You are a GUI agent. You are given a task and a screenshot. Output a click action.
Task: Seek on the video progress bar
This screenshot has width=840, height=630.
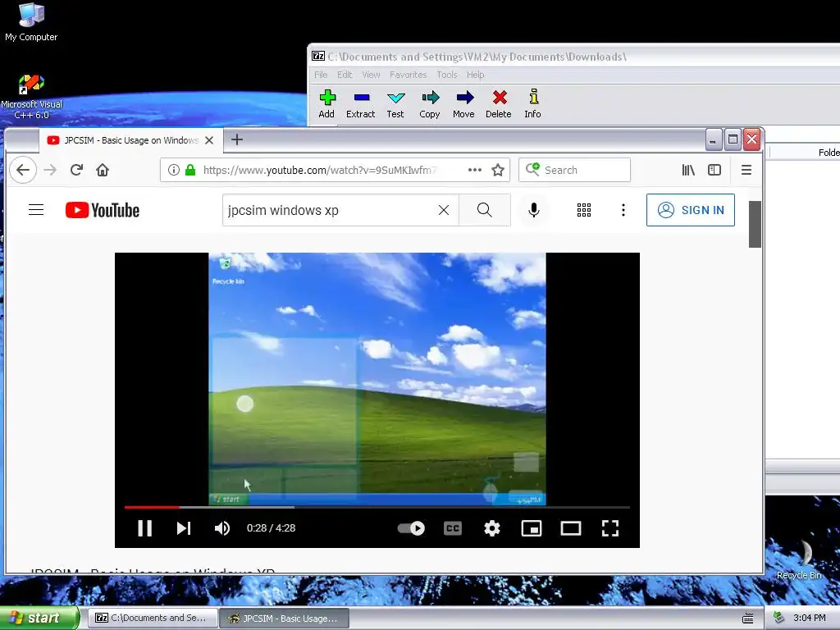(x=377, y=507)
